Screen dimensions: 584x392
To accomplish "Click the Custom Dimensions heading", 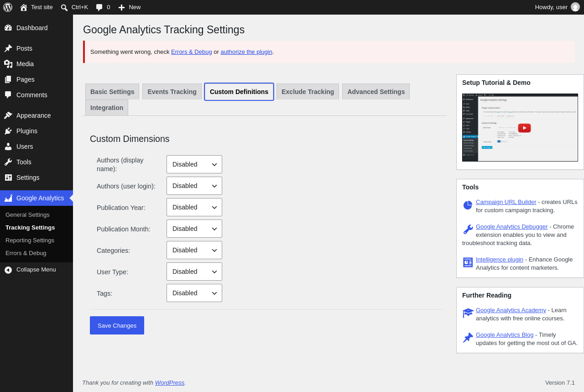I will [x=130, y=139].
